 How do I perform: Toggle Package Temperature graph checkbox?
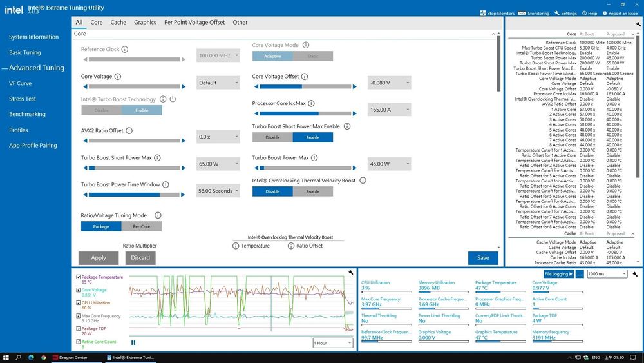point(79,277)
